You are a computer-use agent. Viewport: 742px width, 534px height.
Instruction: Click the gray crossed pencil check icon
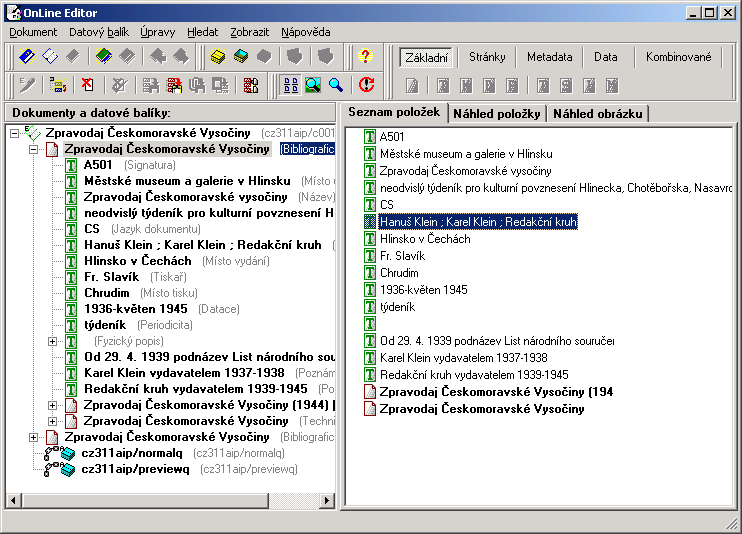(x=119, y=85)
